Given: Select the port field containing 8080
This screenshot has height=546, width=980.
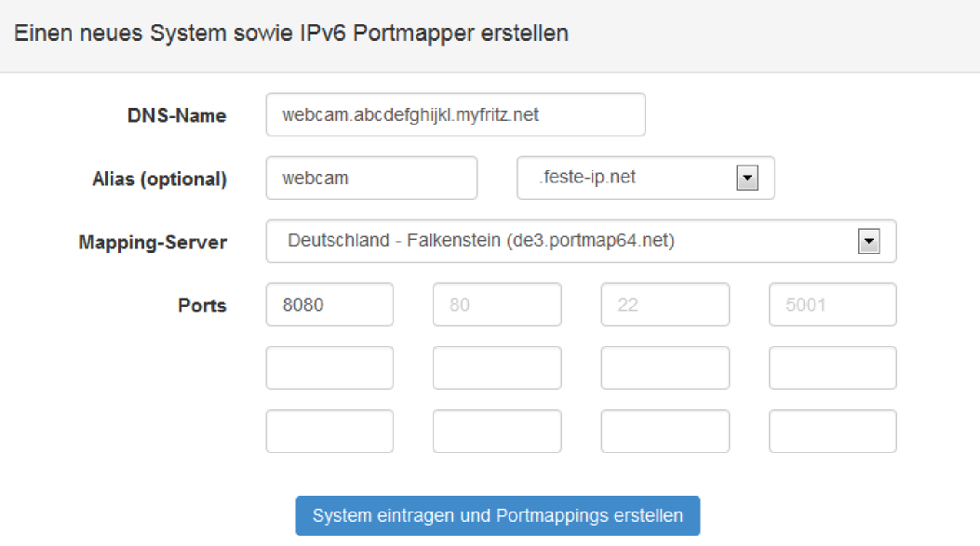Looking at the screenshot, I should [329, 304].
